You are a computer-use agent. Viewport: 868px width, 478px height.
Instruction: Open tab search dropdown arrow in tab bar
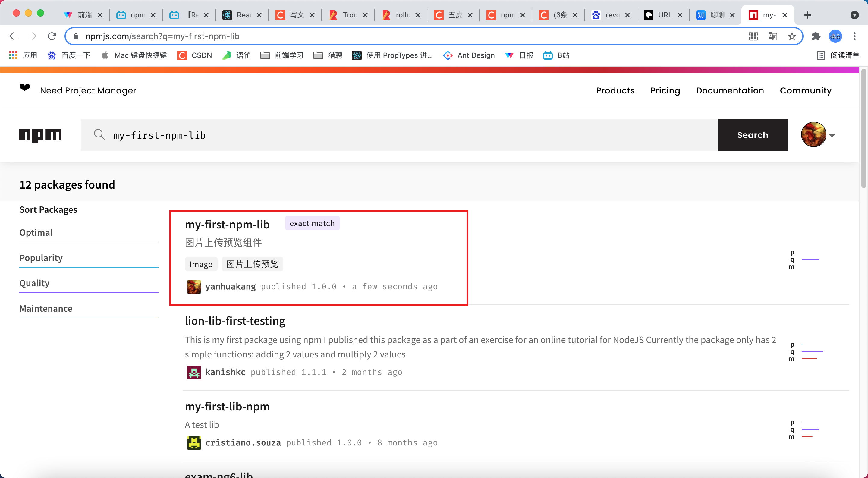pos(854,15)
